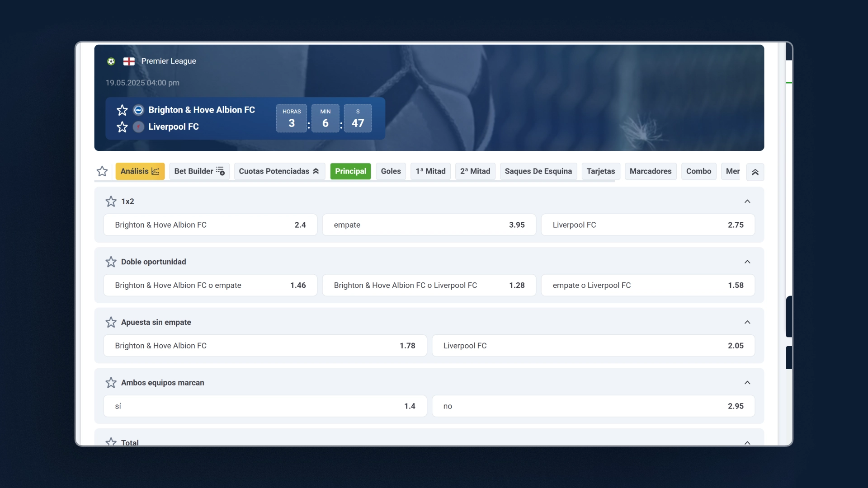The width and height of the screenshot is (868, 488).
Task: Click the Brighton & Hove Albion FC team name
Action: 202,110
